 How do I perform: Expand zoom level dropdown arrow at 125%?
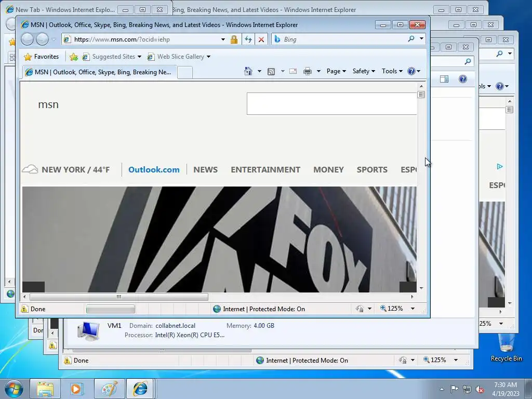point(413,309)
